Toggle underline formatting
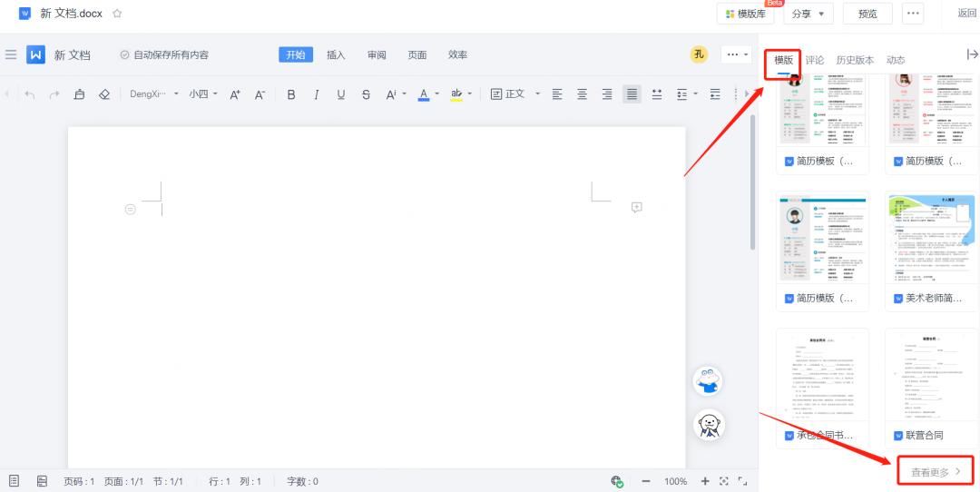 [340, 94]
